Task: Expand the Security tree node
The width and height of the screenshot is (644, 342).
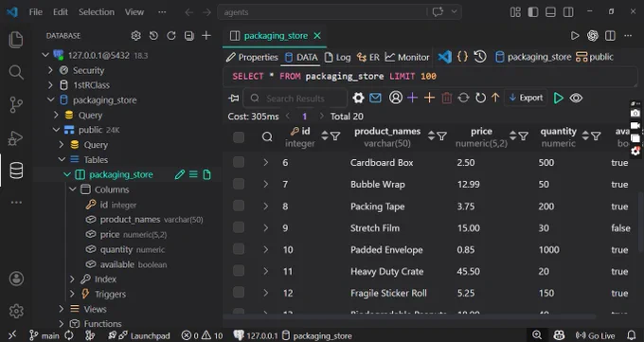Action: click(x=50, y=70)
